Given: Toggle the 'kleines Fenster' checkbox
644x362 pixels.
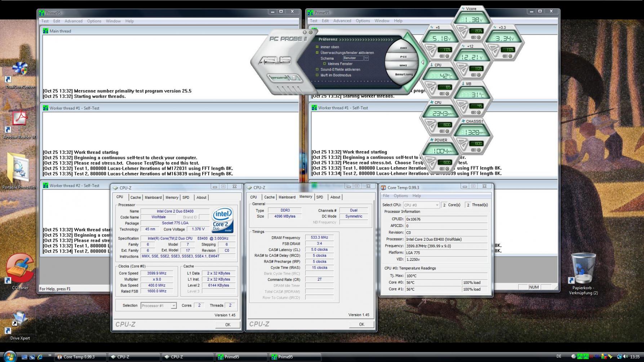Looking at the screenshot, I should click(x=324, y=64).
